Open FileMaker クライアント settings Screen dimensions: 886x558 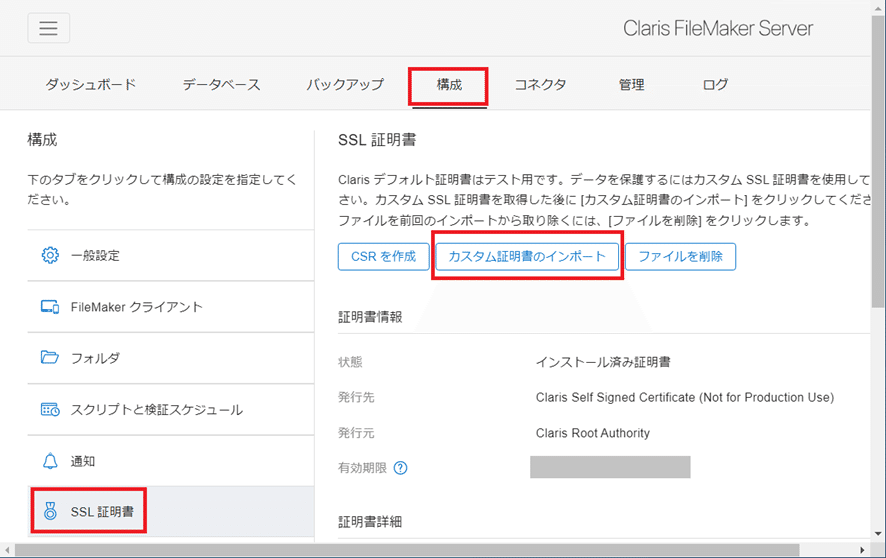[x=171, y=307]
